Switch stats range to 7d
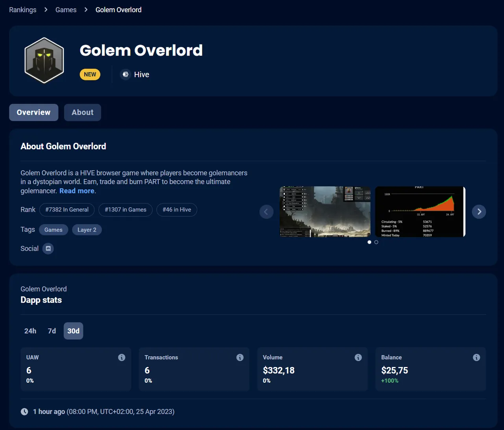The image size is (504, 430). (52, 331)
